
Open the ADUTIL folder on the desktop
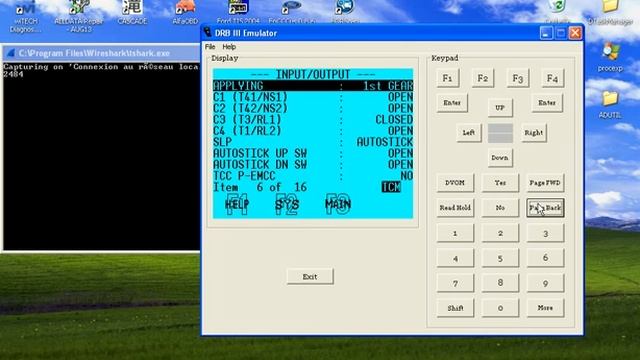point(610,104)
